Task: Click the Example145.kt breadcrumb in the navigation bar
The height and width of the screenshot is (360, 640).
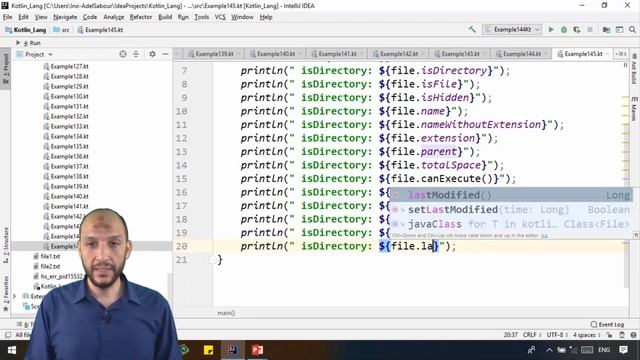Action: [x=100, y=30]
